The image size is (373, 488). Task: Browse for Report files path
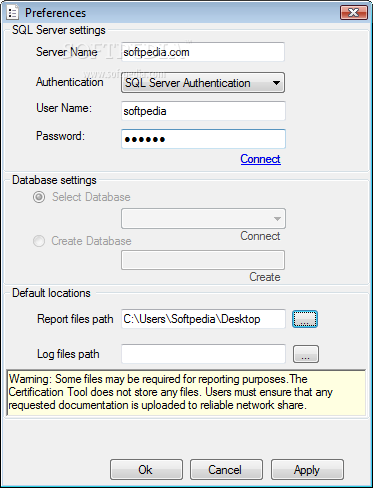(x=305, y=319)
